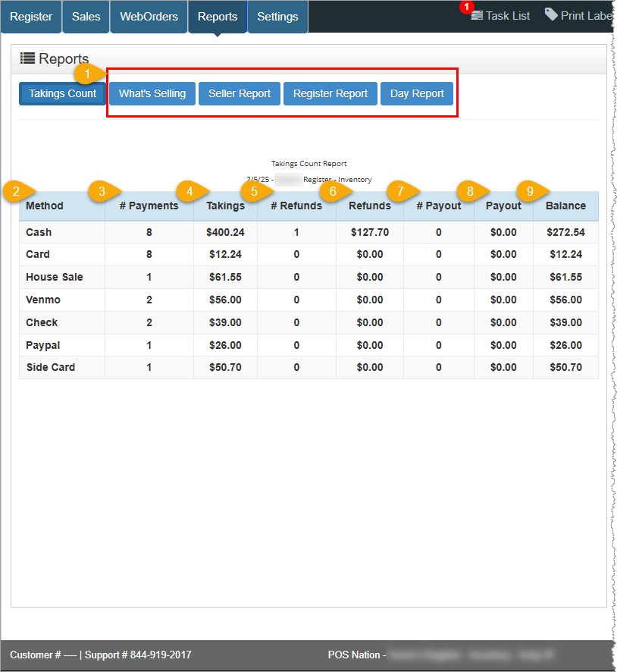Screen dimensions: 617x672
Task: Click the Print Label tag icon
Action: tap(551, 14)
